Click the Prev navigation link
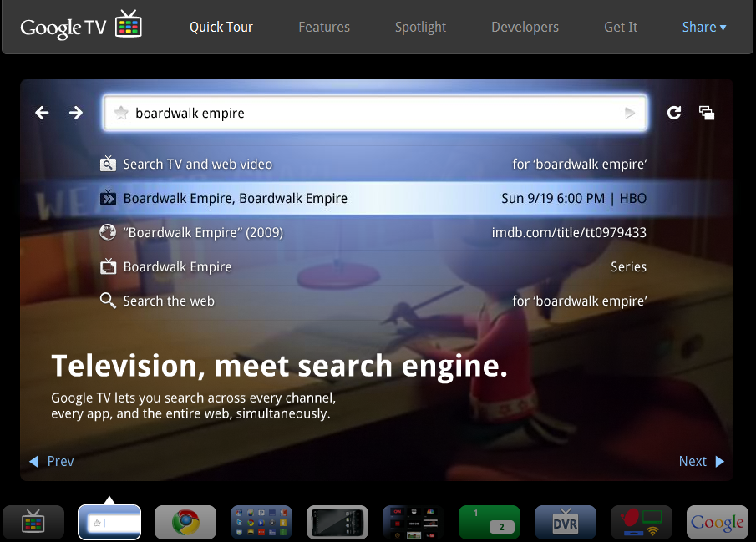The width and height of the screenshot is (756, 542). coord(51,461)
